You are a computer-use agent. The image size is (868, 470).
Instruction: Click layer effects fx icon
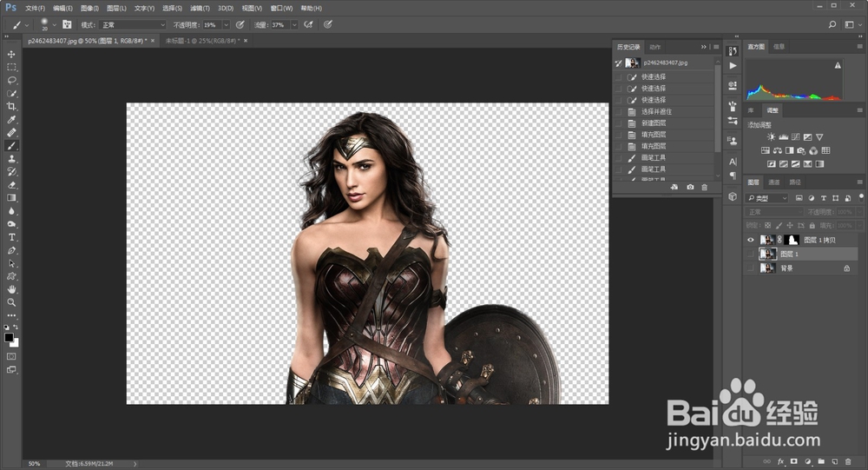[780, 461]
